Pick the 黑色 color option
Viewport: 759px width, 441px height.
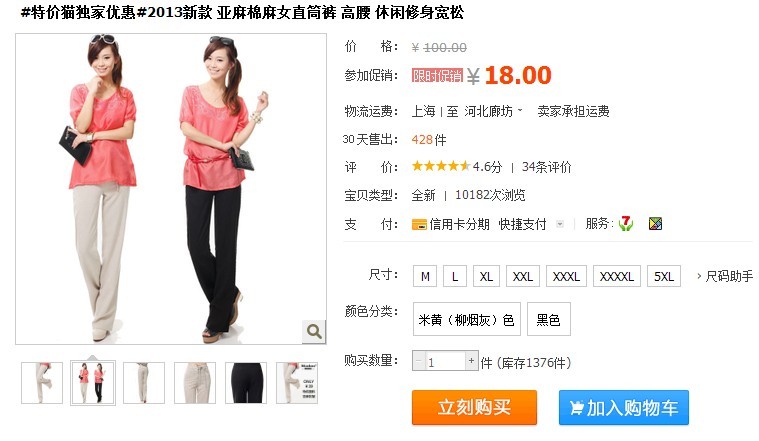[548, 319]
